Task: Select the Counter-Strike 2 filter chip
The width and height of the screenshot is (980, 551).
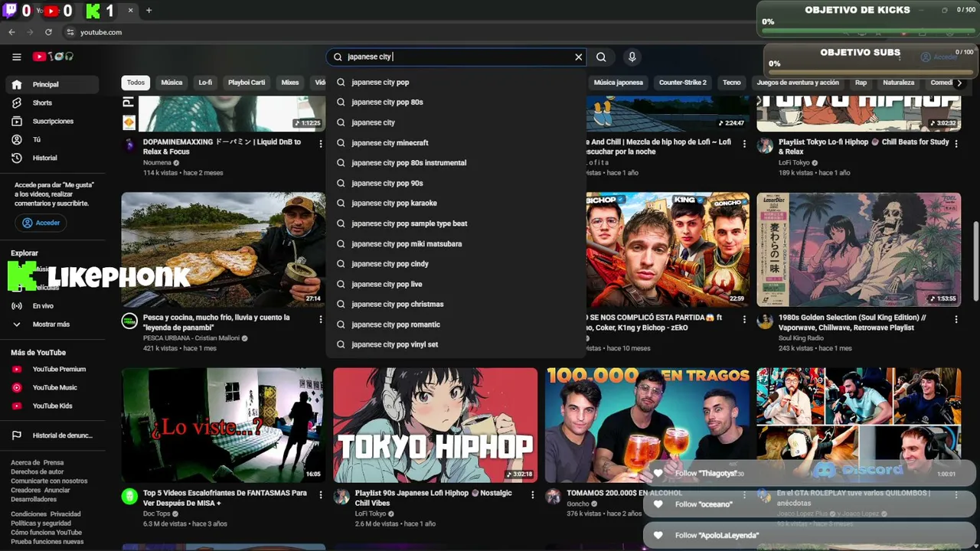Action: click(x=683, y=83)
